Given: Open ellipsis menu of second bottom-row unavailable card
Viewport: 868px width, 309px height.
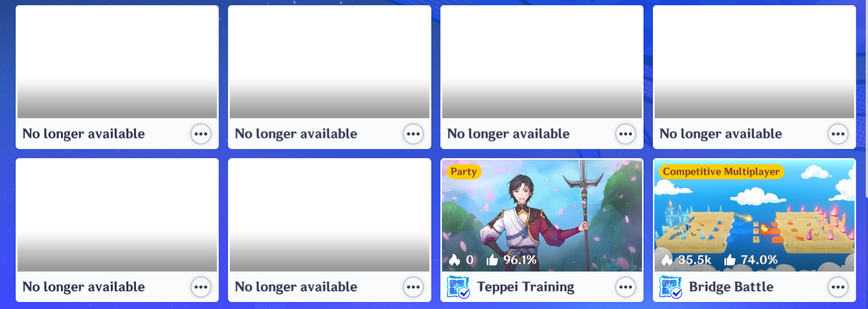Looking at the screenshot, I should (413, 287).
